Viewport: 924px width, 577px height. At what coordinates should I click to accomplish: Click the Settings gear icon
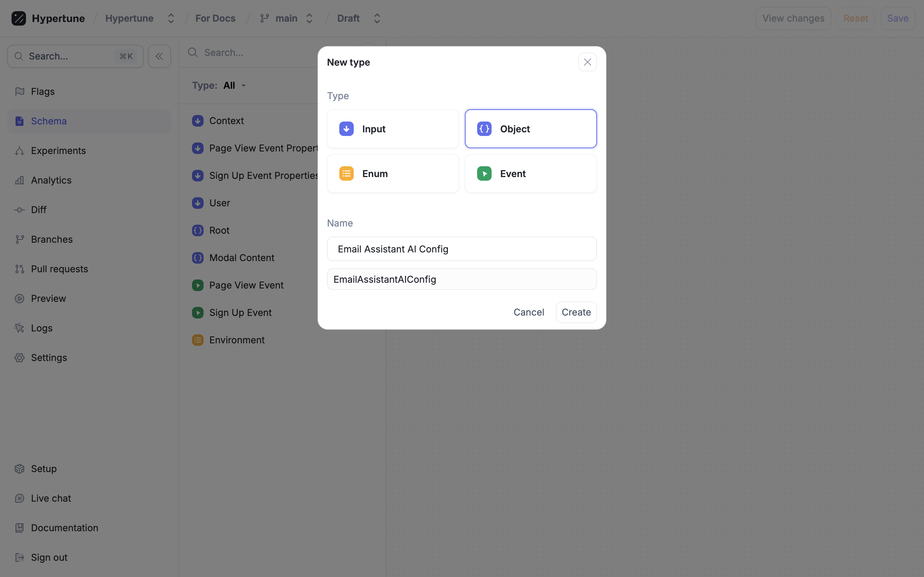(x=19, y=358)
